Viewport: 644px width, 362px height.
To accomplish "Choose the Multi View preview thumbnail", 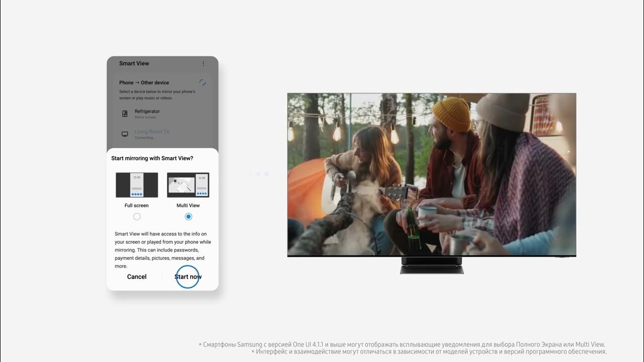I will point(188,185).
